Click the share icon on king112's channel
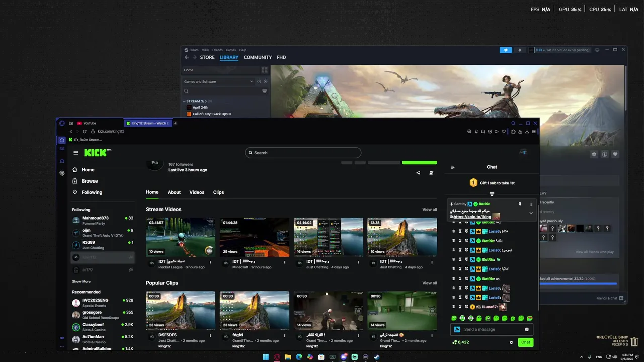 click(x=418, y=173)
